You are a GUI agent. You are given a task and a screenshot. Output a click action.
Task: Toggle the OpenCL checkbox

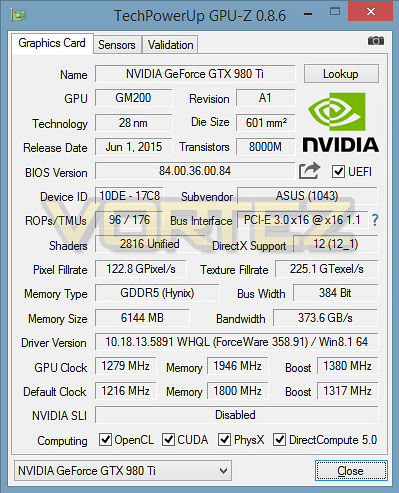[x=105, y=440]
